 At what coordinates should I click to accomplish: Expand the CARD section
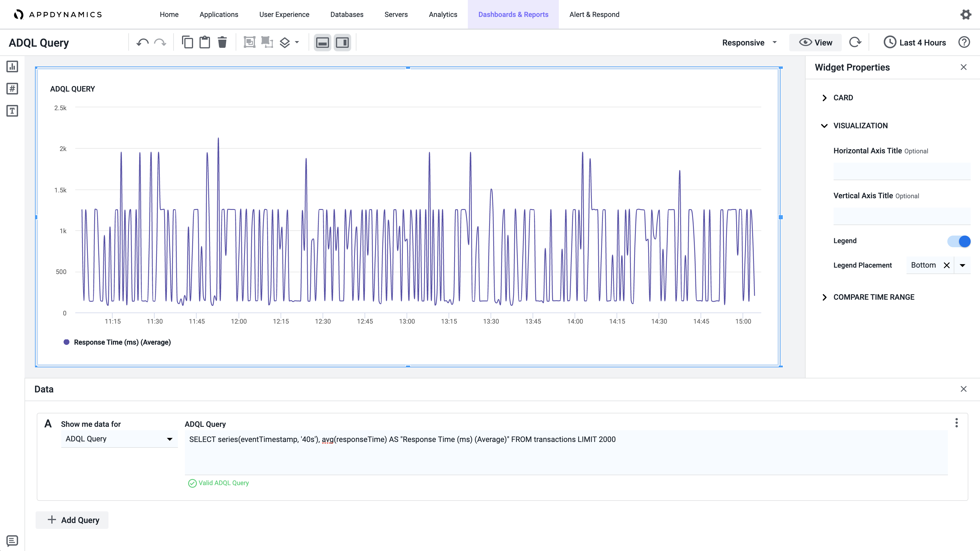[837, 98]
